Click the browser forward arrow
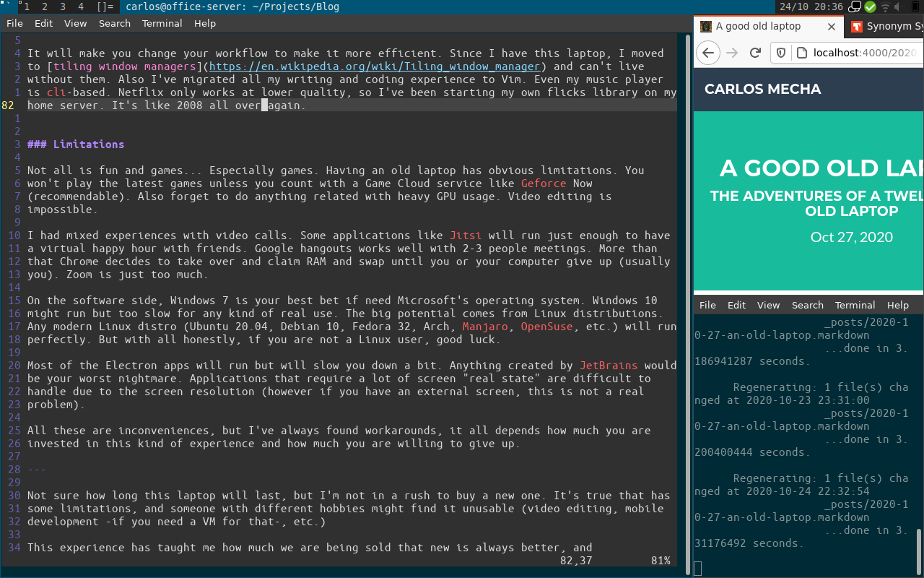The width and height of the screenshot is (924, 578). tap(732, 53)
